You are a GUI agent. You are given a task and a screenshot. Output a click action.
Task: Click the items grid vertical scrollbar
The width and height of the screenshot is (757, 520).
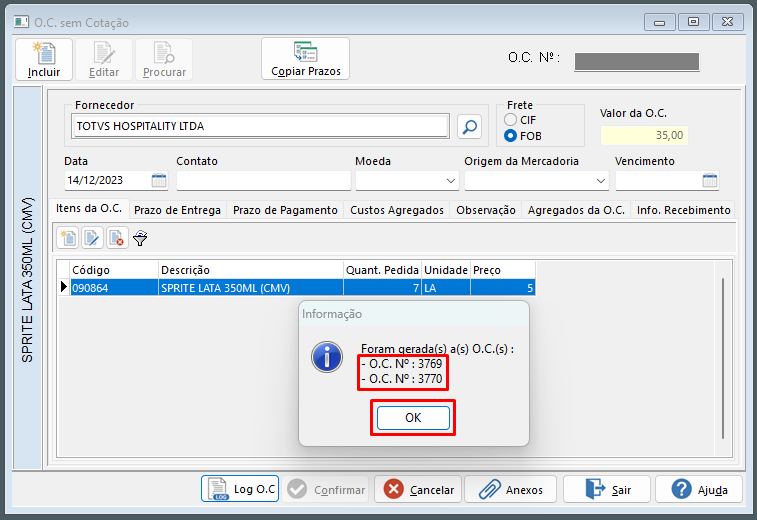point(723,359)
